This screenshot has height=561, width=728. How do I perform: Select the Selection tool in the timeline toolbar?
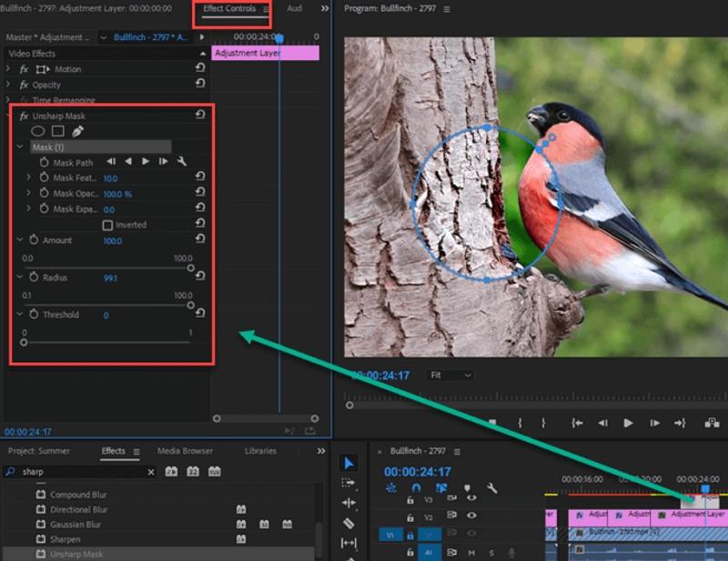[x=349, y=463]
